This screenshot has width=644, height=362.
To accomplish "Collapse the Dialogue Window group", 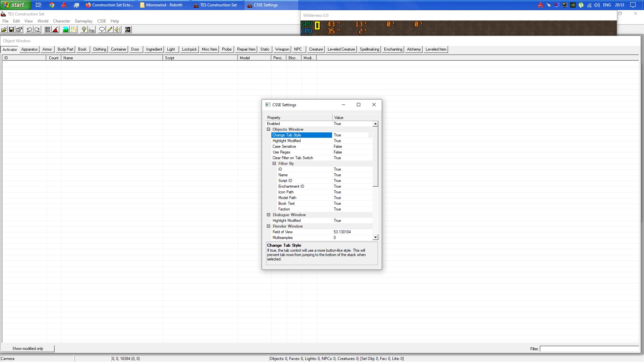I will 268,215.
